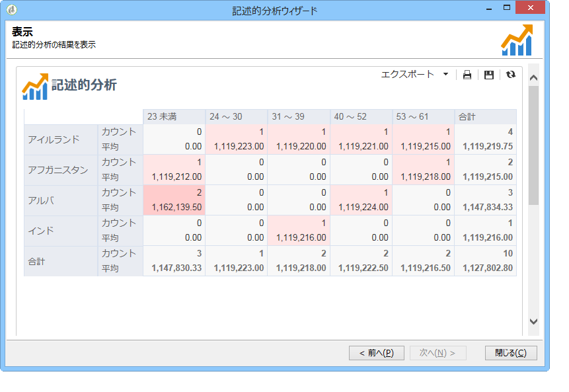
Task: Select the 31 ~ 39 column header
Action: tap(299, 116)
